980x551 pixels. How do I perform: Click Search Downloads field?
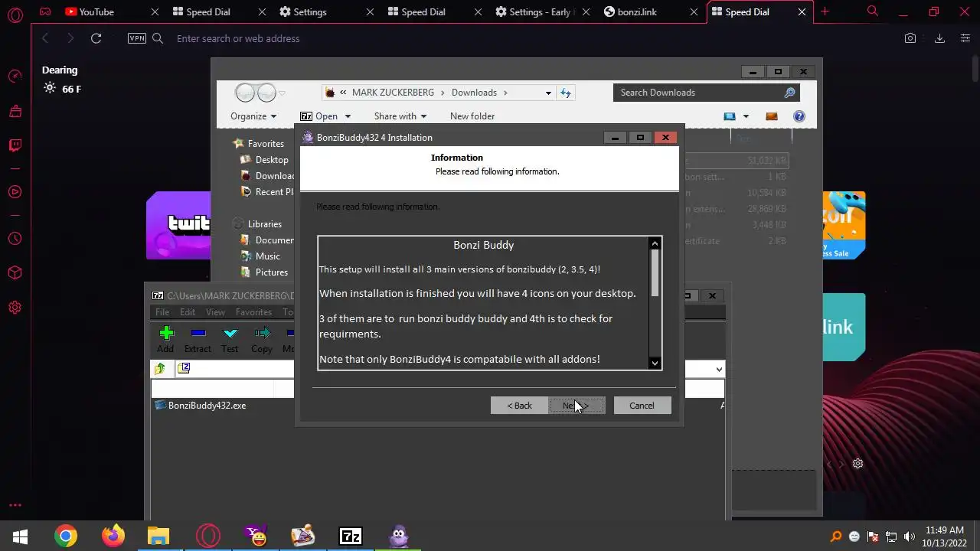pyautogui.click(x=707, y=93)
